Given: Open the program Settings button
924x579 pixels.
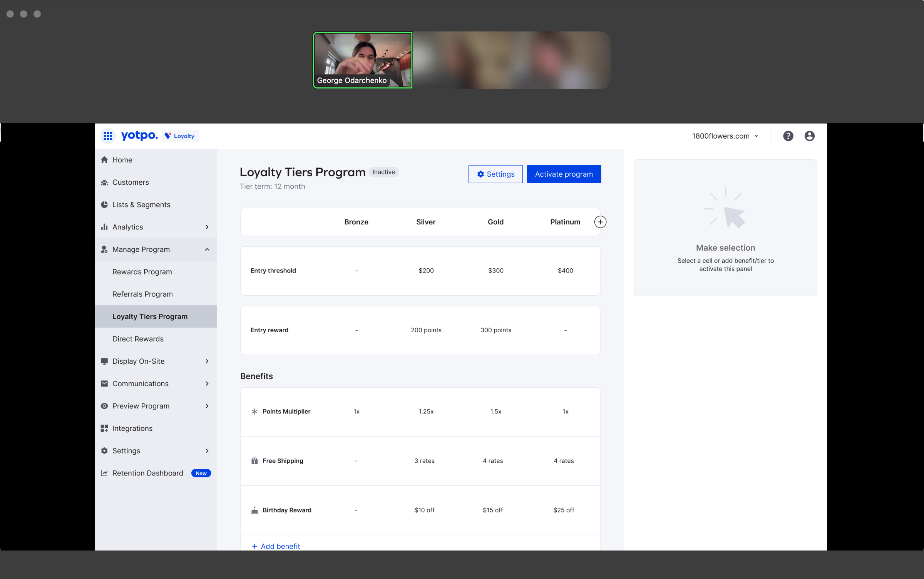Looking at the screenshot, I should click(495, 174).
